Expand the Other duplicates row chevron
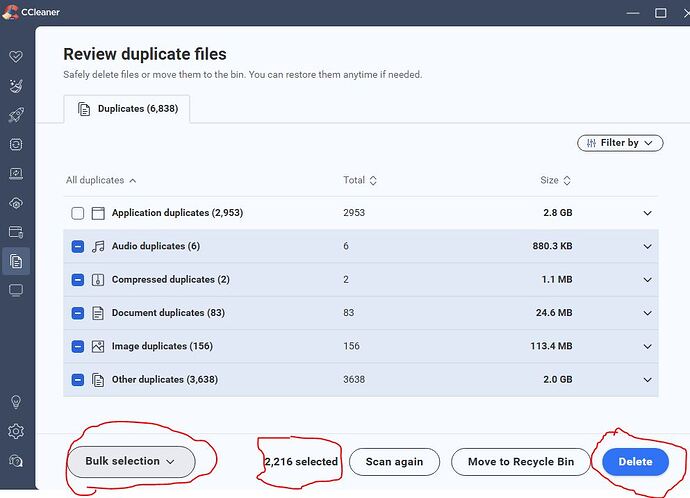The width and height of the screenshot is (690, 498). 647,380
